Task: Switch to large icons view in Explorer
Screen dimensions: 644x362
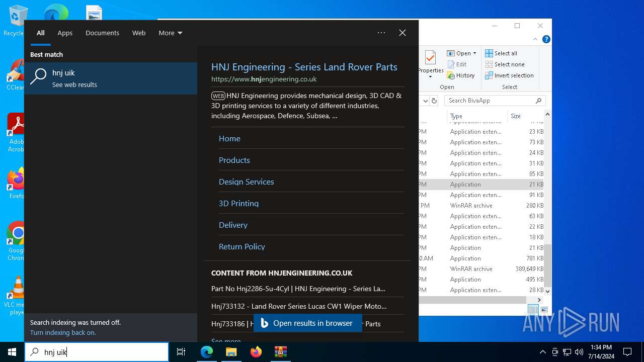Action: [x=544, y=310]
